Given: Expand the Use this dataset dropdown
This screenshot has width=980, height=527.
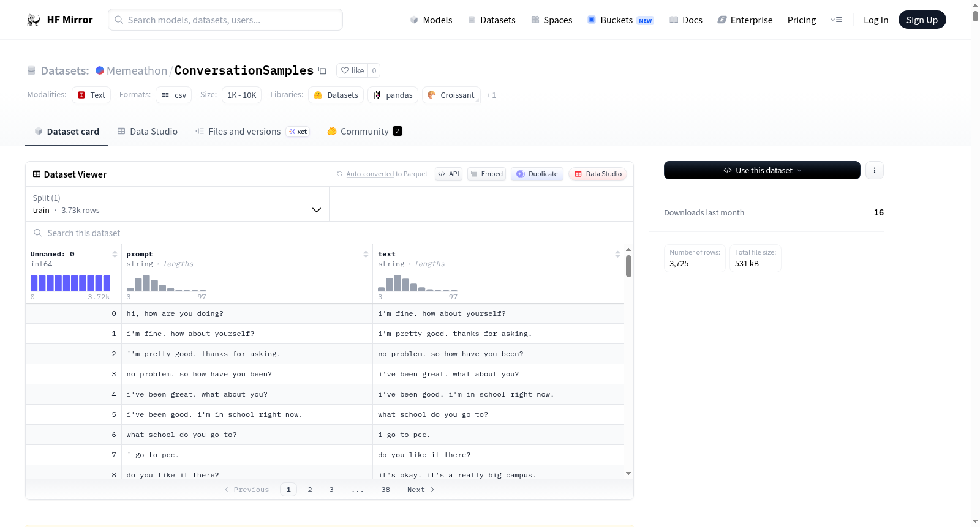Looking at the screenshot, I should tap(762, 170).
